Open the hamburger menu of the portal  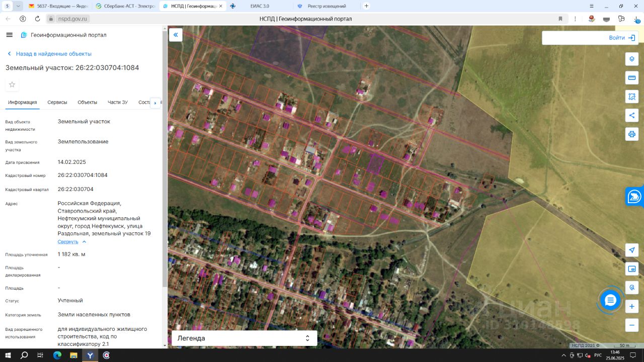pyautogui.click(x=9, y=35)
